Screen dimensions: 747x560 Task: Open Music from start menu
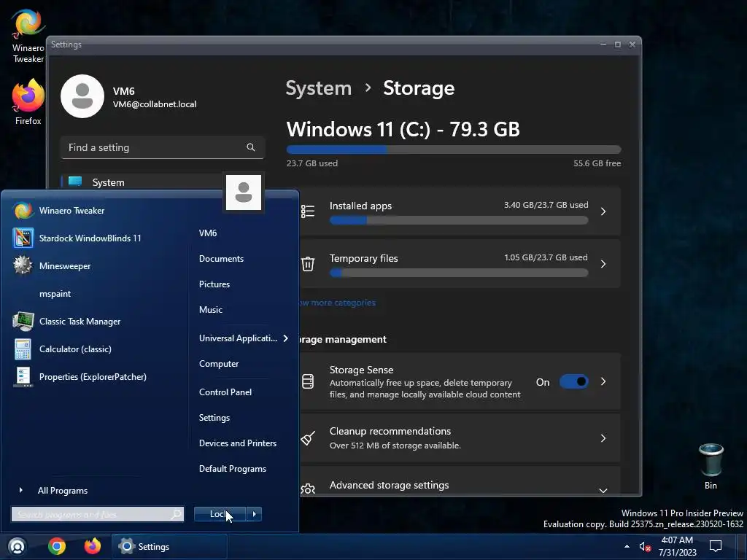(211, 309)
